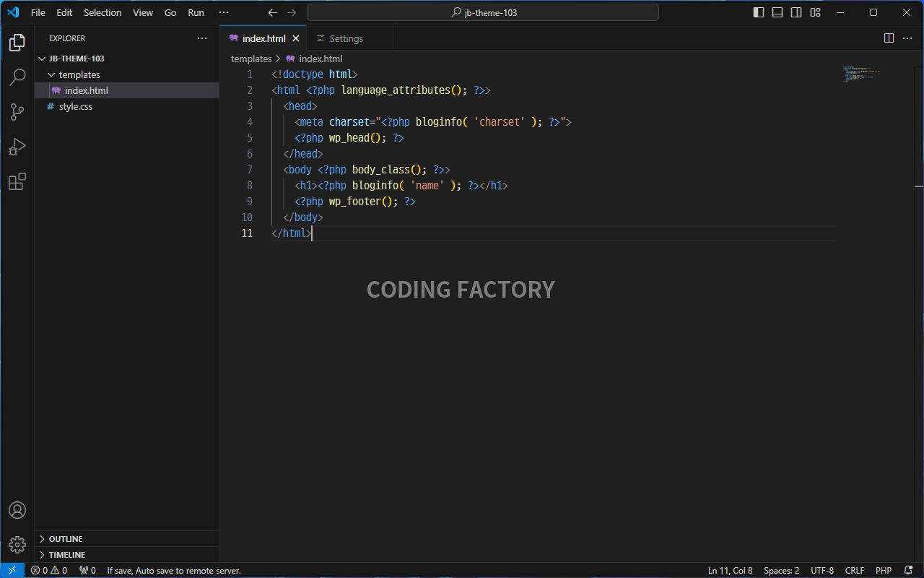924x578 pixels.
Task: Open the remote window indicator
Action: [12, 570]
